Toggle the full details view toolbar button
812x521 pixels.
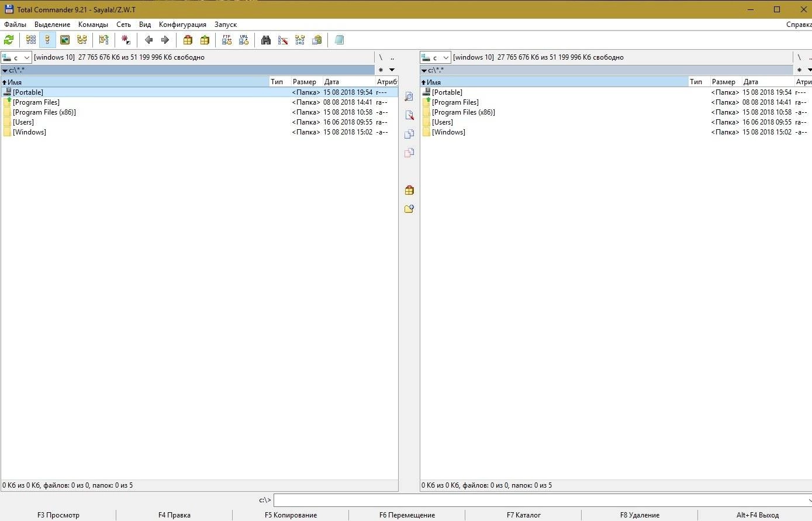coord(47,40)
